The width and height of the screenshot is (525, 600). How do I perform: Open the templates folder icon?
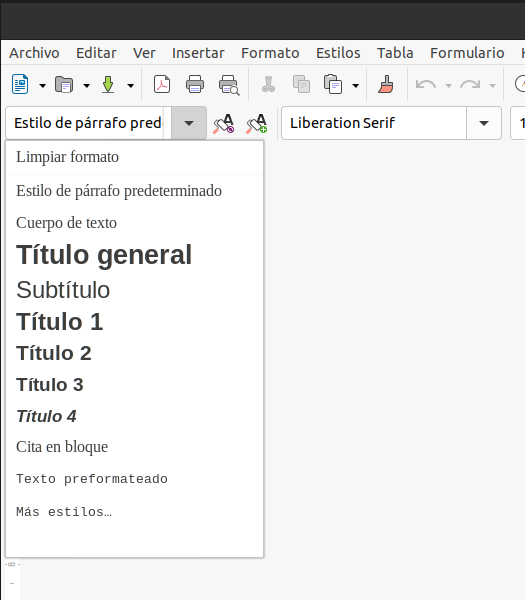pyautogui.click(x=64, y=85)
